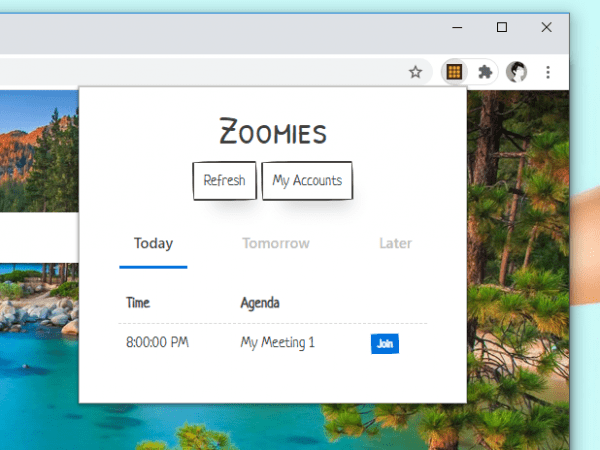Click the Agenda column header
Image resolution: width=600 pixels, height=450 pixels.
pyautogui.click(x=260, y=303)
